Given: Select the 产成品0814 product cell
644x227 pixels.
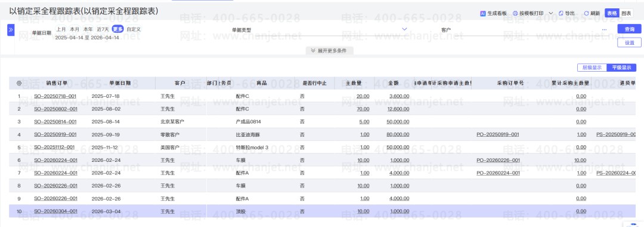Looking at the screenshot, I should click(x=249, y=122).
